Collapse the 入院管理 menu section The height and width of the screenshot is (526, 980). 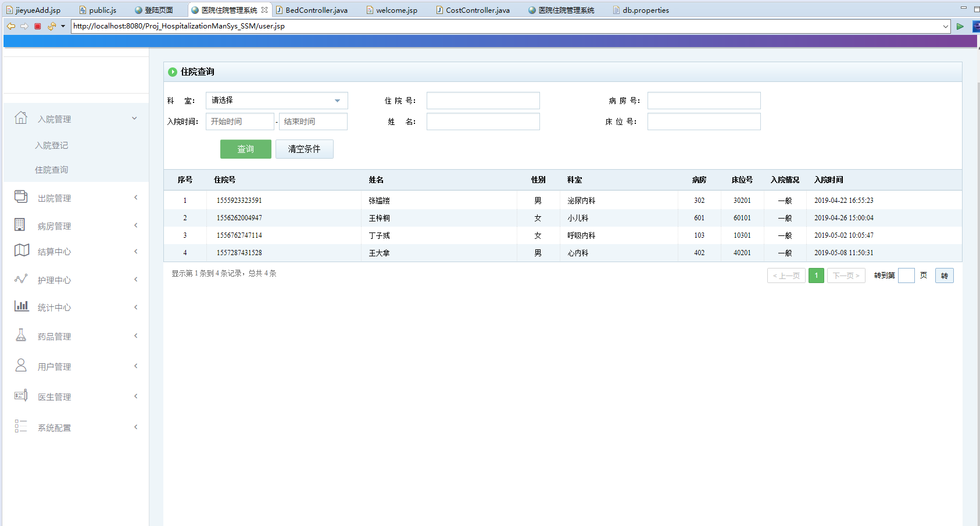(x=134, y=118)
